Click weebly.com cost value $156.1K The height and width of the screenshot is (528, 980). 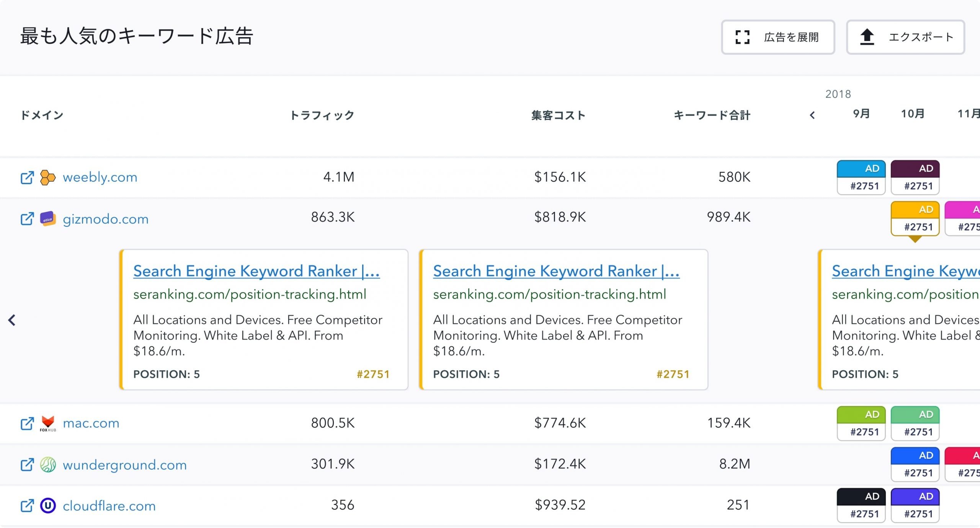coord(560,177)
